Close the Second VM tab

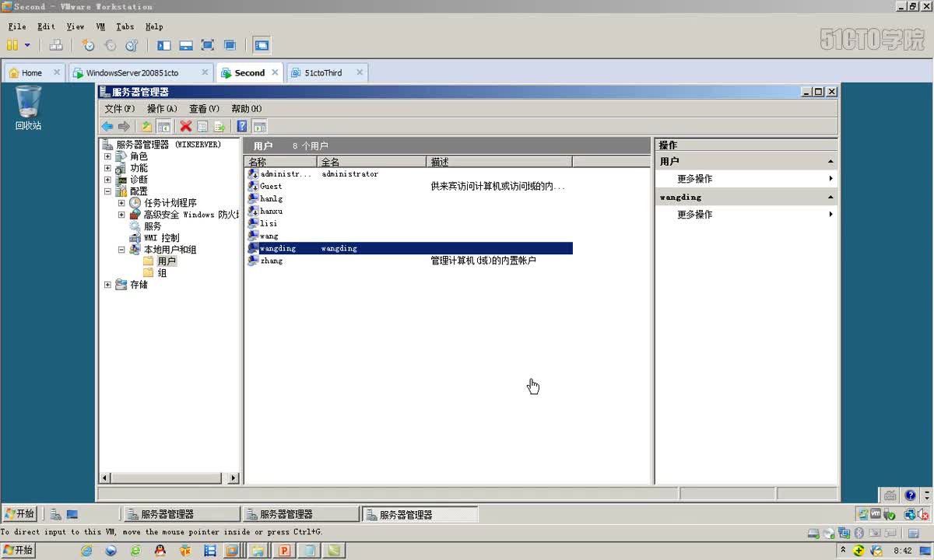[275, 72]
